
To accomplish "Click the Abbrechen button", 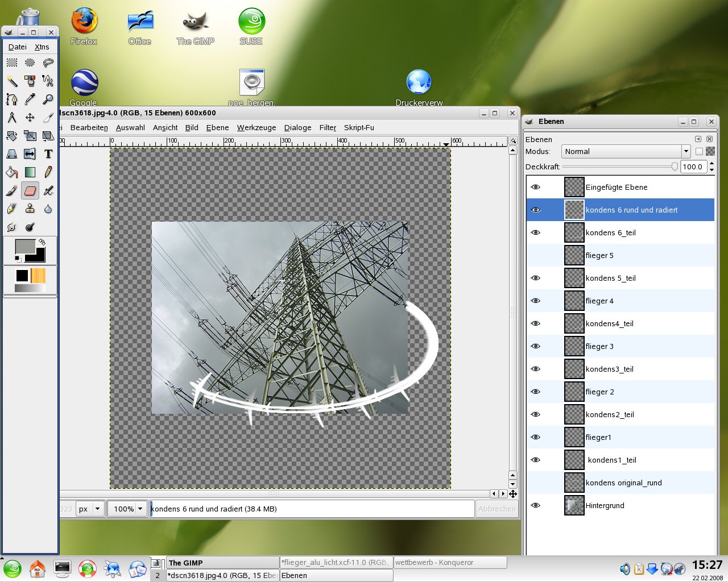I will (x=497, y=509).
